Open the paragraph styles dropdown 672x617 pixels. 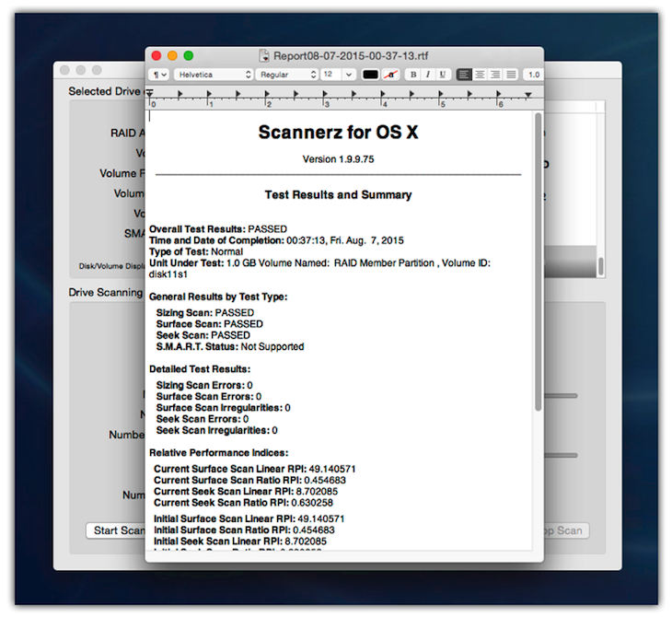point(158,75)
